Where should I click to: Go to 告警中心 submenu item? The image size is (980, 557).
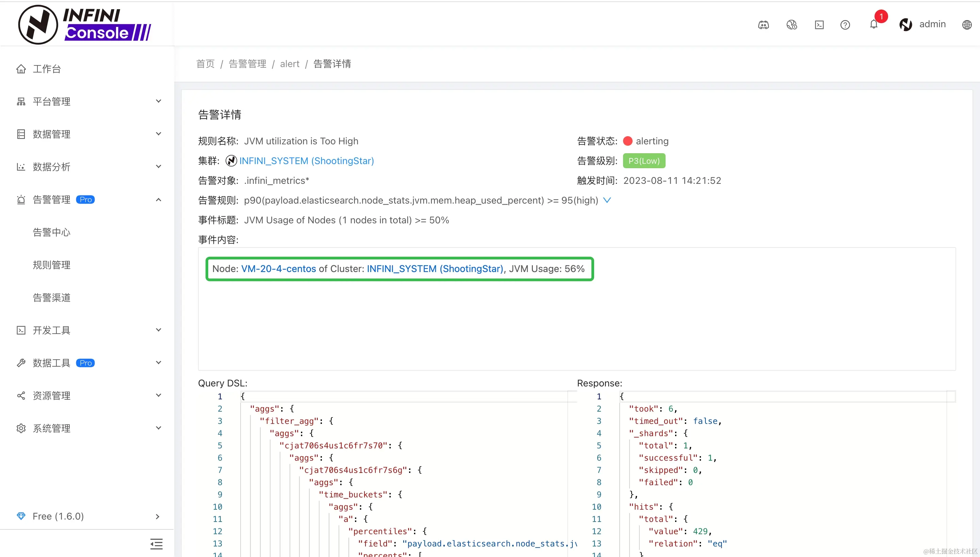52,232
